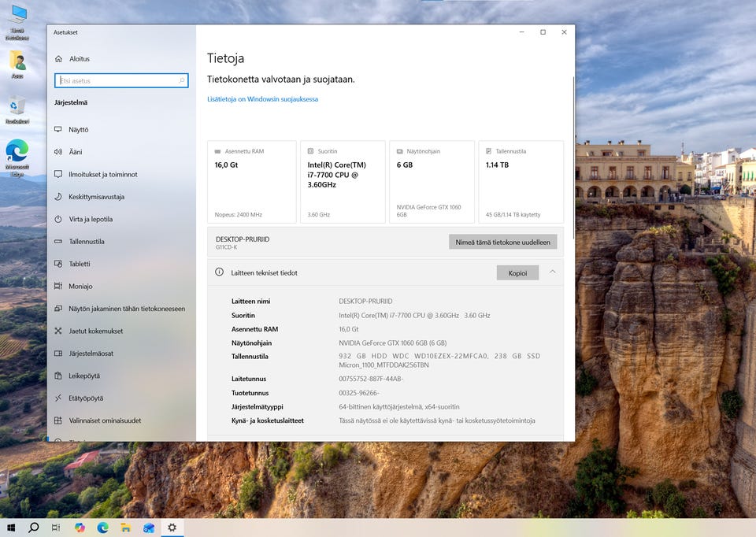Image resolution: width=756 pixels, height=537 pixels.
Task: Click the Ääni speaker icon
Action: coord(58,152)
